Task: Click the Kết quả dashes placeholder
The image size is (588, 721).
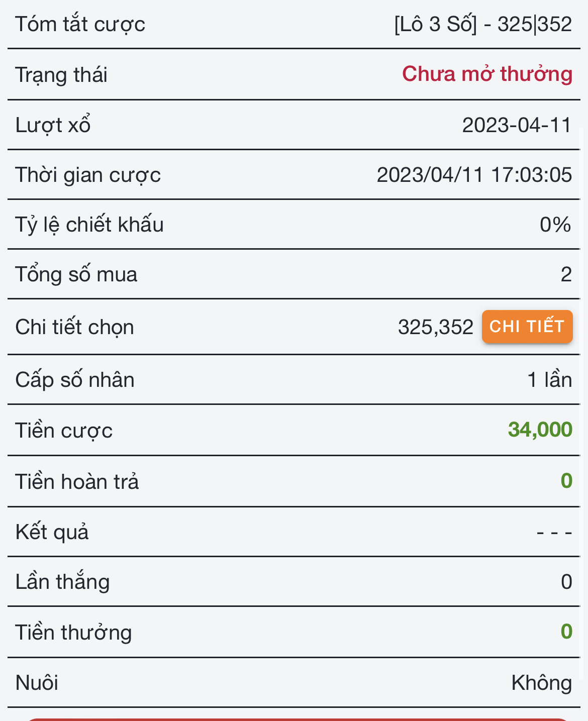Action: 554,532
